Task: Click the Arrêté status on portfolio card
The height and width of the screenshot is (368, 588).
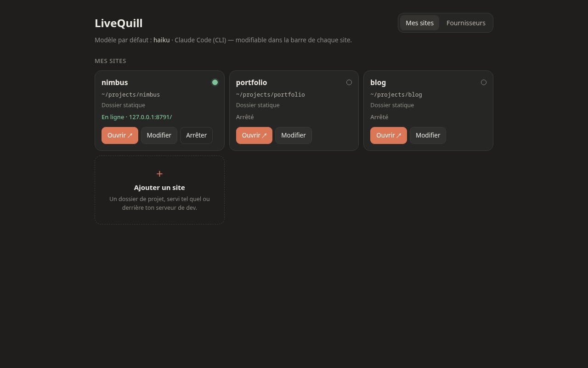Action: (245, 117)
